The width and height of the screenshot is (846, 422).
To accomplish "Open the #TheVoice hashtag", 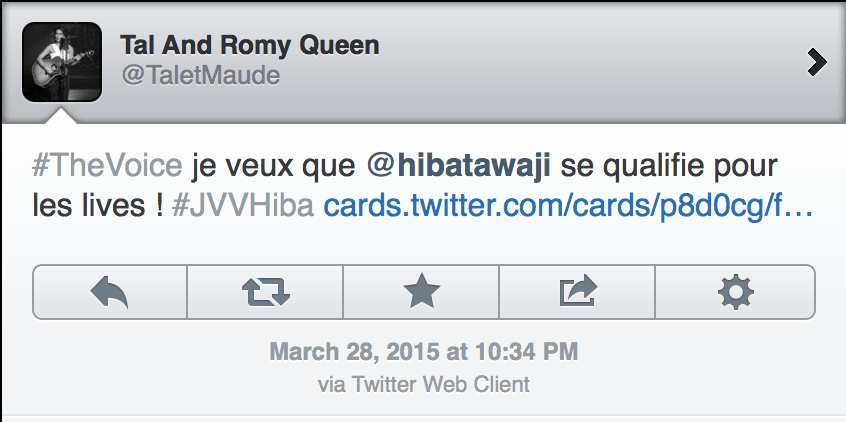I will (x=106, y=165).
